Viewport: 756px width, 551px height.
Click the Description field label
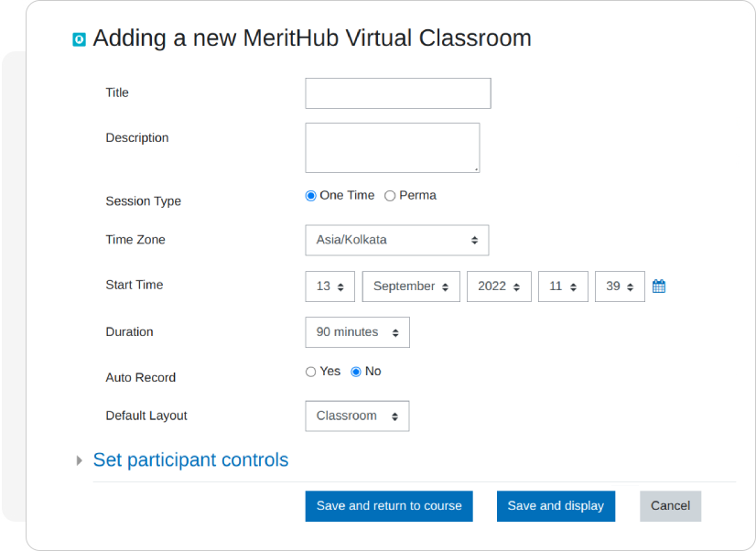click(x=137, y=138)
